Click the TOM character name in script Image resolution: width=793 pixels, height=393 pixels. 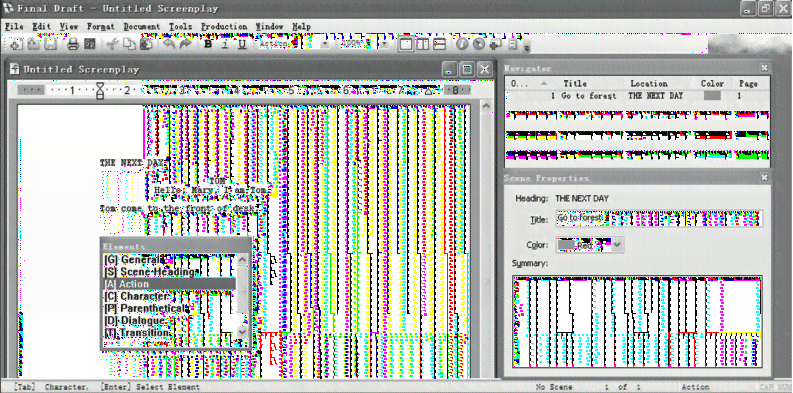point(217,181)
